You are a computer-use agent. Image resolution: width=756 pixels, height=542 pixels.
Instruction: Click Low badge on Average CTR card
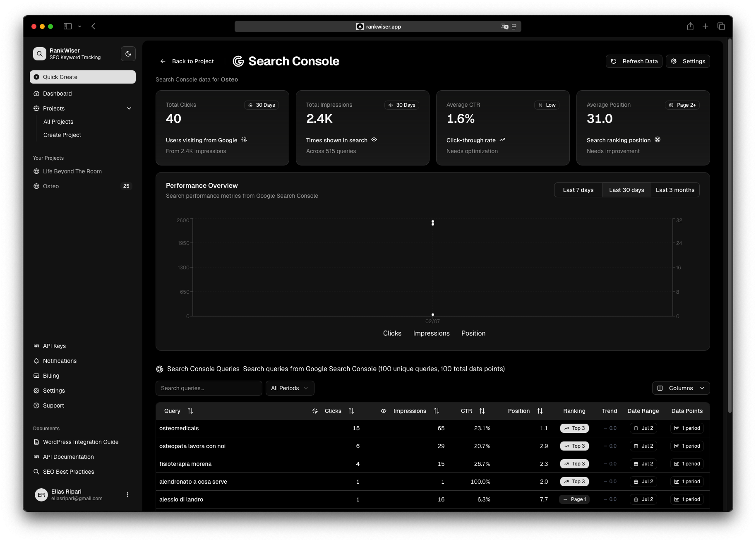pos(547,105)
